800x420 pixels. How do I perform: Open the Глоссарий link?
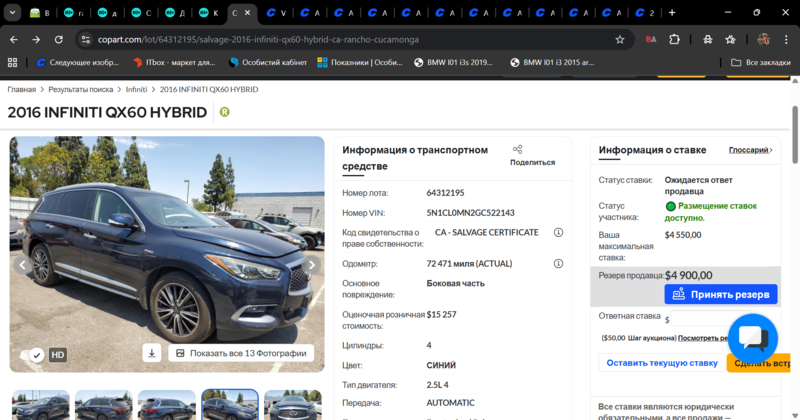751,150
